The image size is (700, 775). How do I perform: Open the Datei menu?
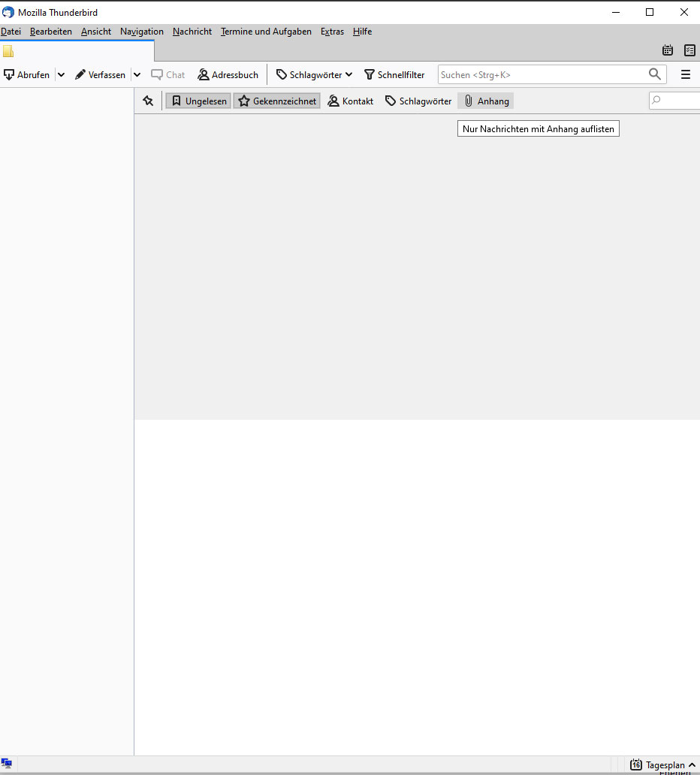pos(11,32)
